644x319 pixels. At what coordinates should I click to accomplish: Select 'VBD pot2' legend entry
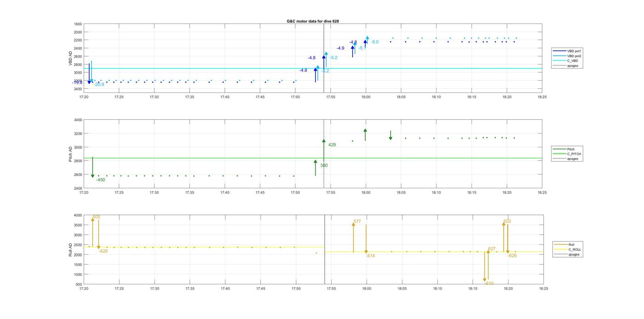pos(567,56)
